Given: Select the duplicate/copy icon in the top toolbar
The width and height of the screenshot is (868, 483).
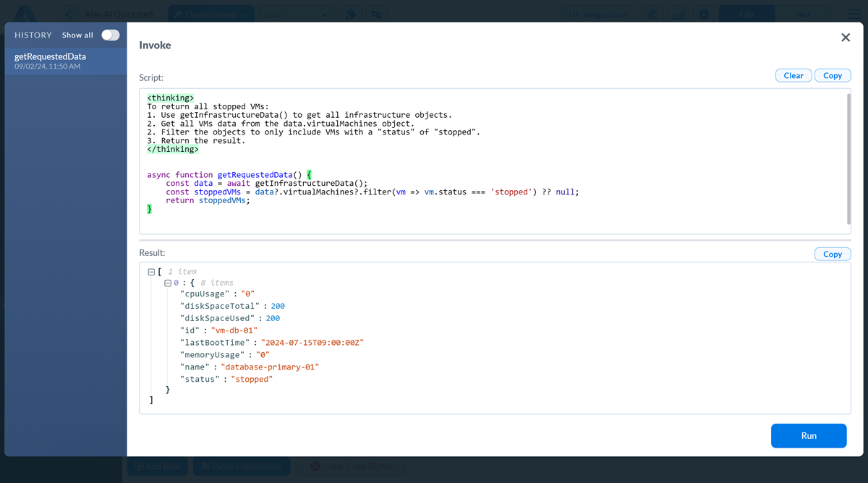Looking at the screenshot, I should click(x=375, y=14).
